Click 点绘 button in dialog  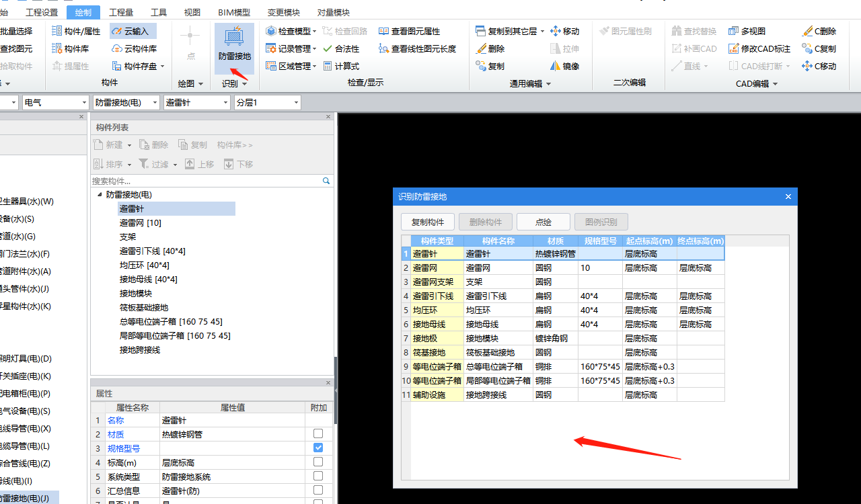[x=544, y=222]
